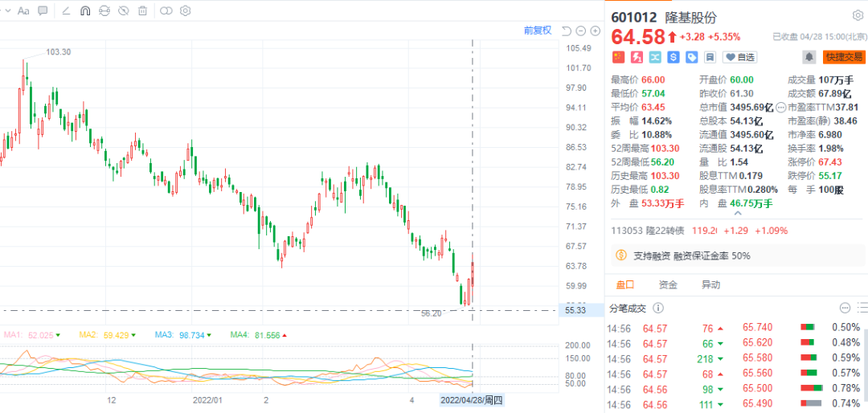Click the teal shuffle arrows icon

pyautogui.click(x=655, y=57)
